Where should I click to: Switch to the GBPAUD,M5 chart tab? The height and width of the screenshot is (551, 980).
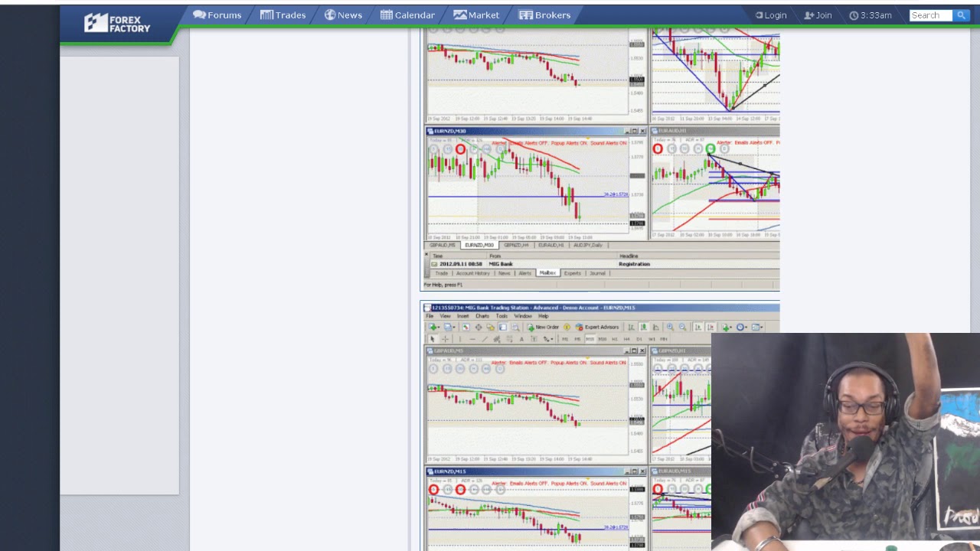click(443, 245)
